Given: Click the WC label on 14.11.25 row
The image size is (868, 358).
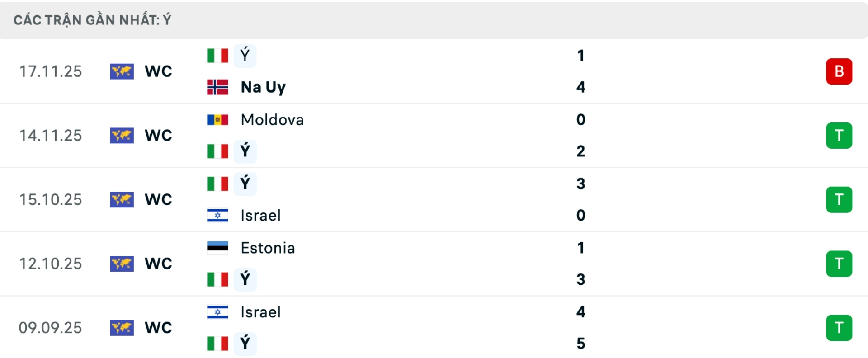Looking at the screenshot, I should pos(158,136).
